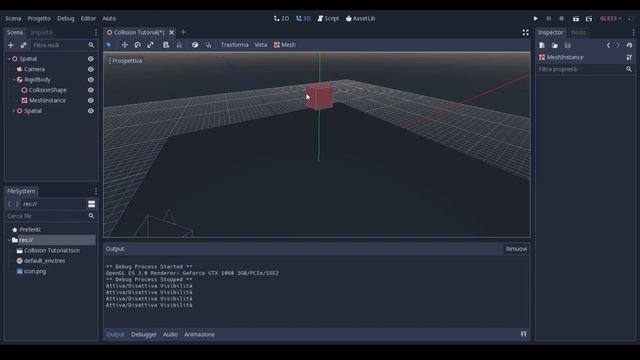
Task: Collapse the RigidBody tree node
Action: coord(14,80)
